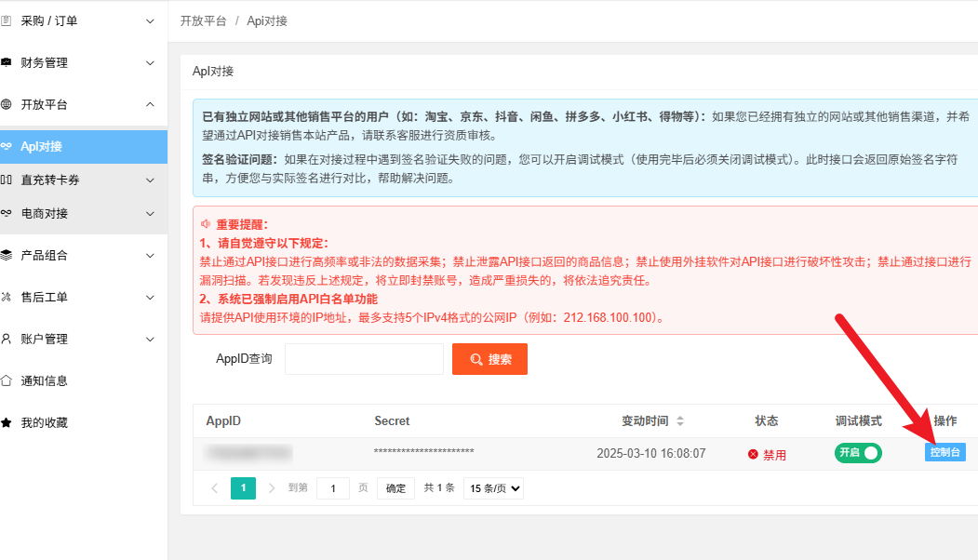Viewport: 978px width, 560px height.
Task: Click the 开放平台 globe icon
Action: (7, 104)
